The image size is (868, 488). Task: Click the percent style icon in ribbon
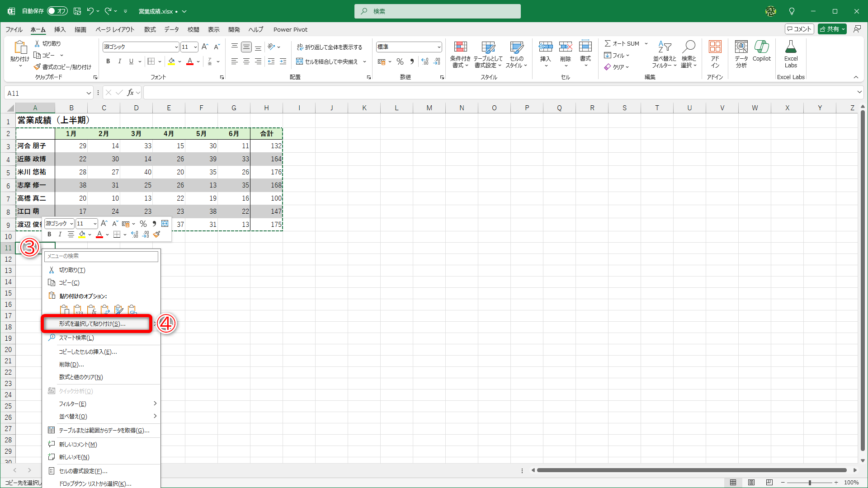pos(400,61)
